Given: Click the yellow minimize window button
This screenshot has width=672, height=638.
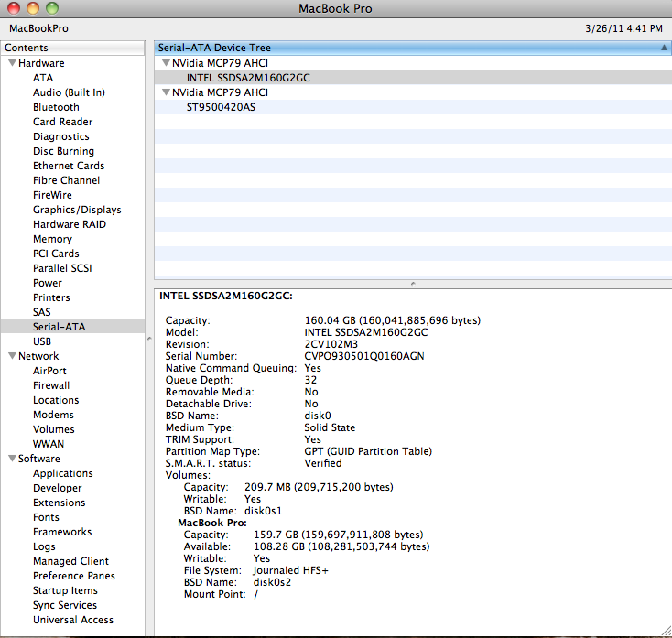Looking at the screenshot, I should [x=33, y=8].
